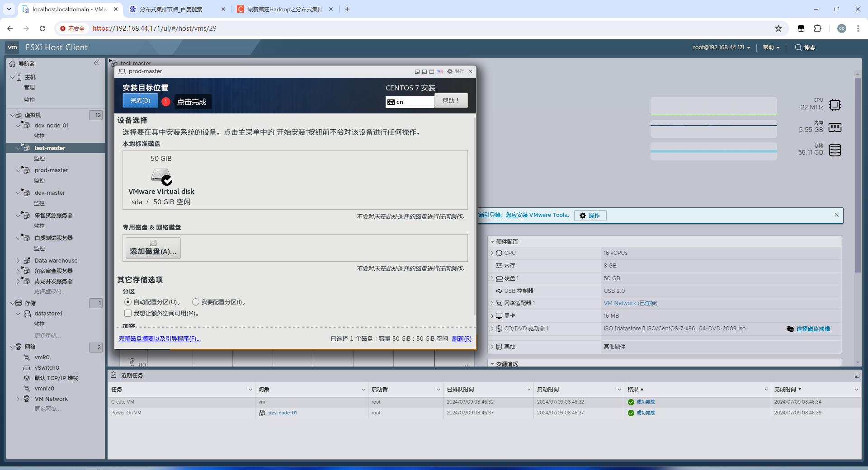Select the VMware Virtual disk 50 GiB icon
868x470 pixels.
pyautogui.click(x=161, y=177)
